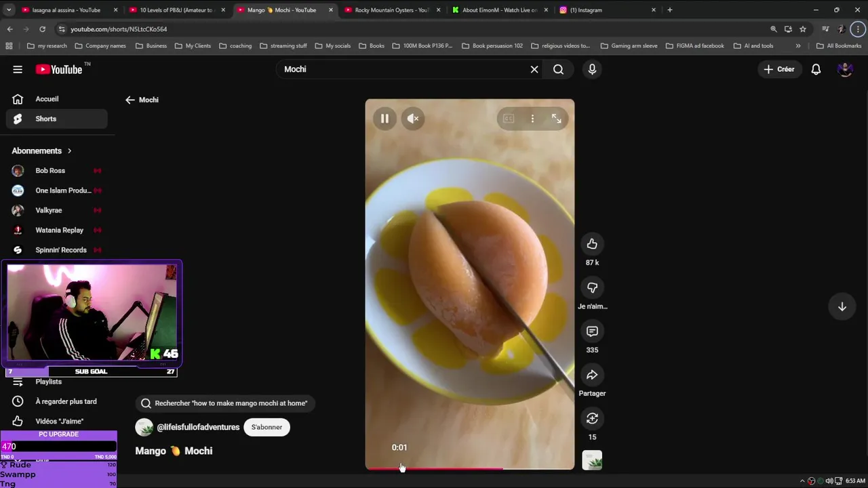Image resolution: width=868 pixels, height=488 pixels.
Task: Expand the short to fullscreen
Action: [556, 119]
